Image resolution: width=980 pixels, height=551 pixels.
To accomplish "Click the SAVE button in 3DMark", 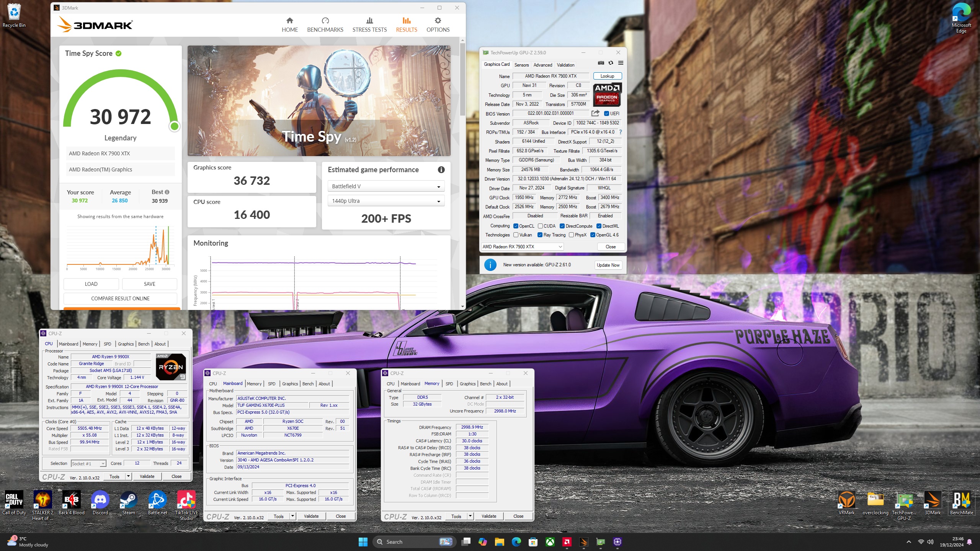I will tap(150, 284).
